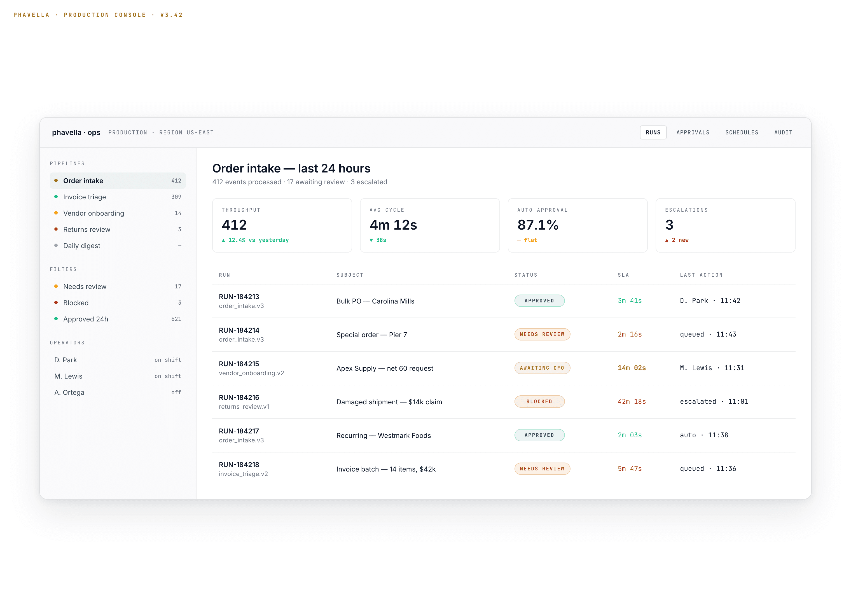Open run RUN-184213
Image resolution: width=851 pixels, height=616 pixels.
(x=239, y=297)
